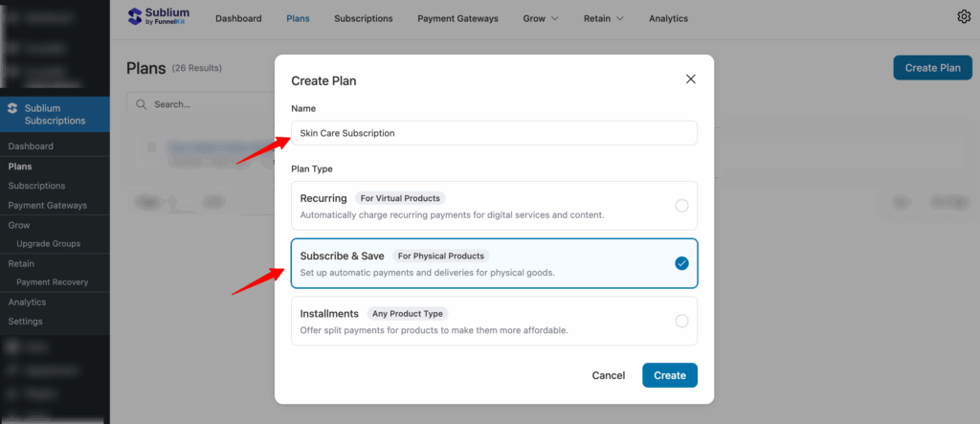Click the Create button in dialog
Image resolution: width=980 pixels, height=424 pixels.
pos(669,375)
